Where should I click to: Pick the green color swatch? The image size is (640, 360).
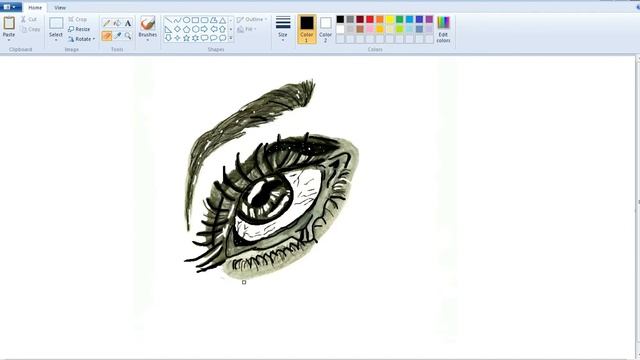(400, 19)
